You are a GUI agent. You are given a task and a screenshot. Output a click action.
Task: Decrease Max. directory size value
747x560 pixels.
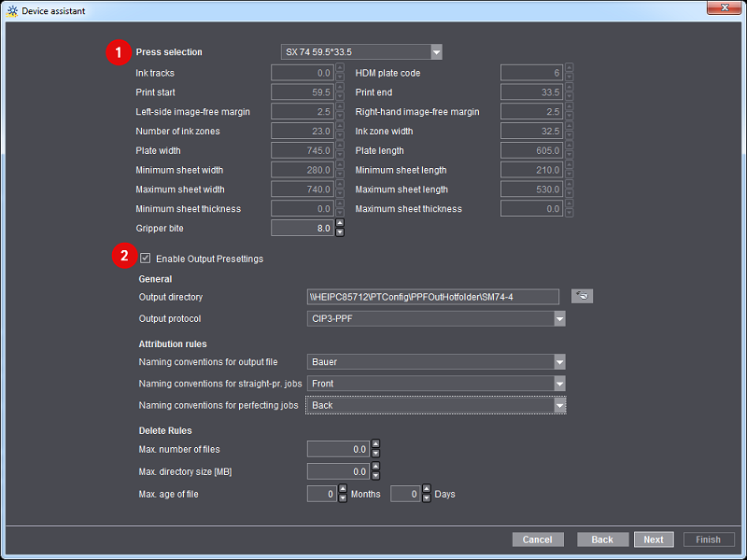click(375, 477)
